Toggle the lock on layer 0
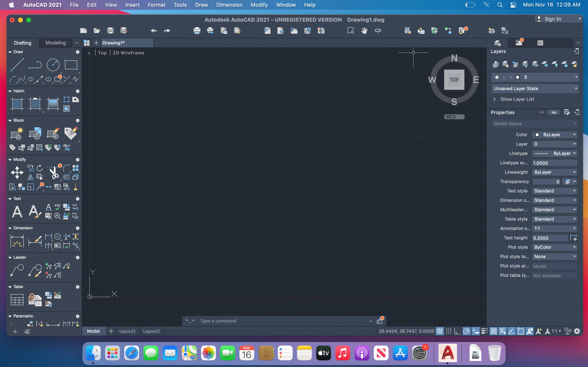588x367 pixels. 504,77
